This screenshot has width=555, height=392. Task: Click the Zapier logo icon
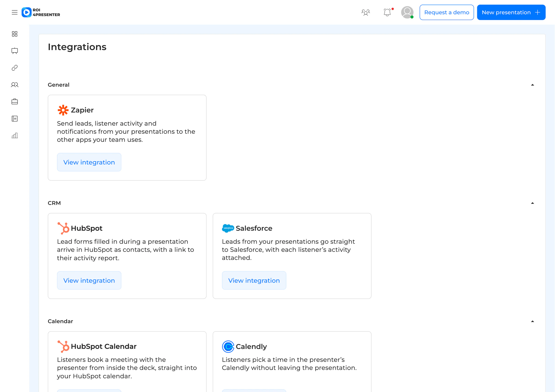(63, 110)
